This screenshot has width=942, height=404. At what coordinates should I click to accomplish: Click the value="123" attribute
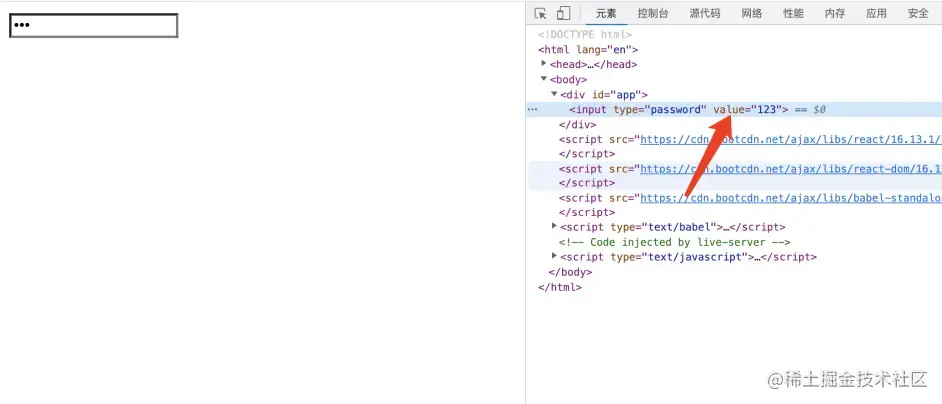[748, 109]
